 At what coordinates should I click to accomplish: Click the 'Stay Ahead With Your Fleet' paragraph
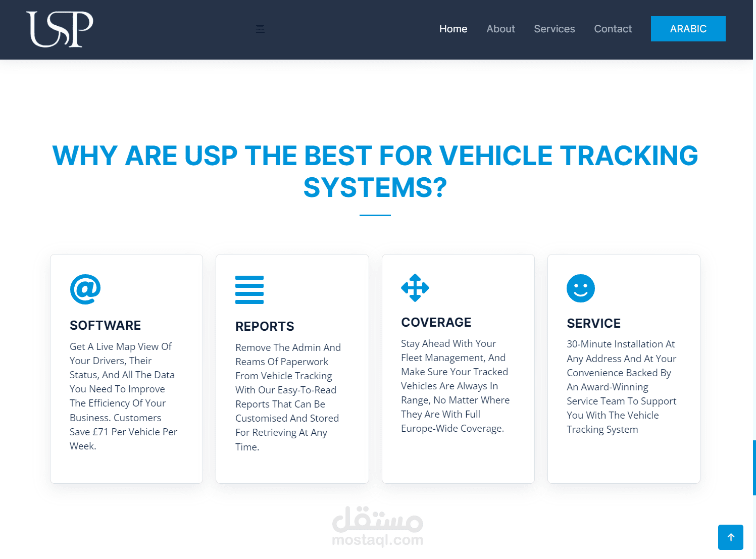pyautogui.click(x=455, y=386)
